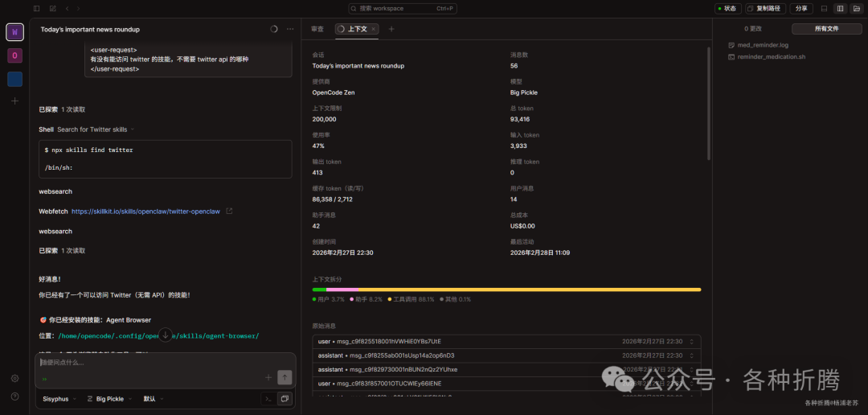The height and width of the screenshot is (415, 868).
Task: Open session options three-dot menu
Action: [x=290, y=30]
